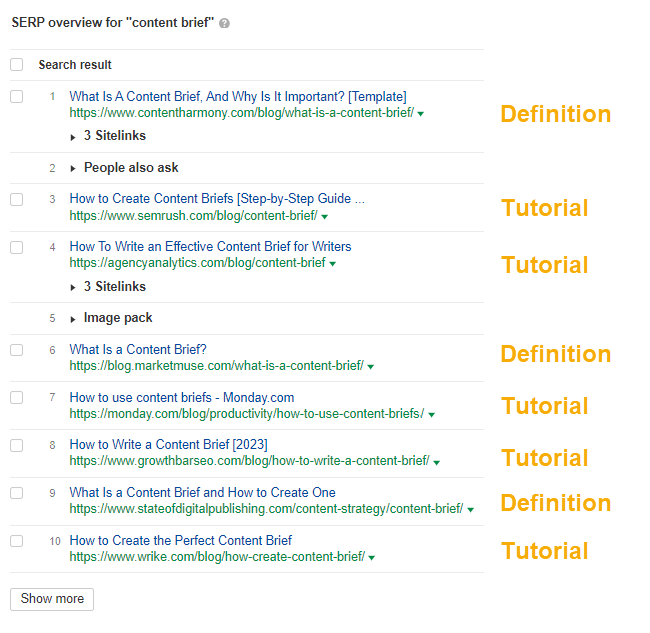Open 'How to Create the Perfect Content Brief'

pos(180,540)
